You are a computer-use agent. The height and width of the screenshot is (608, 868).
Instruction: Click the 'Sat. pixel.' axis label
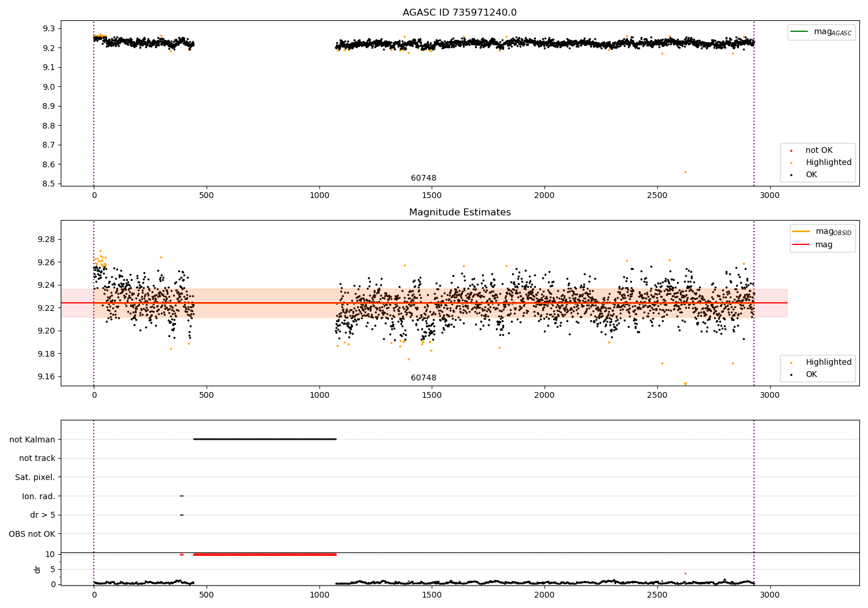[35, 477]
